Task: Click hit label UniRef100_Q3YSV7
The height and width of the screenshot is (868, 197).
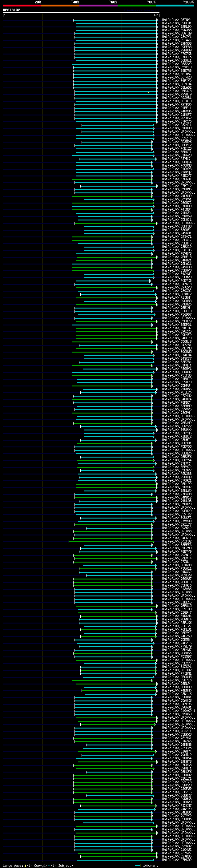Action: pyautogui.click(x=177, y=853)
